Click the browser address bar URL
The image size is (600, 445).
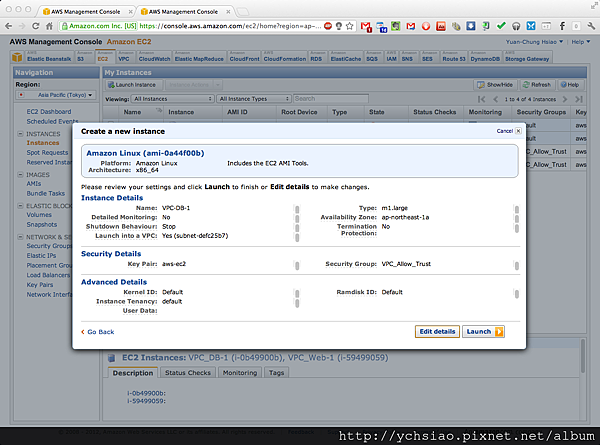230,26
